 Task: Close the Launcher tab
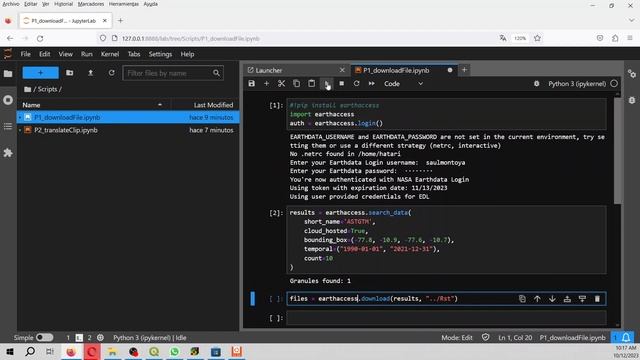[x=342, y=70]
